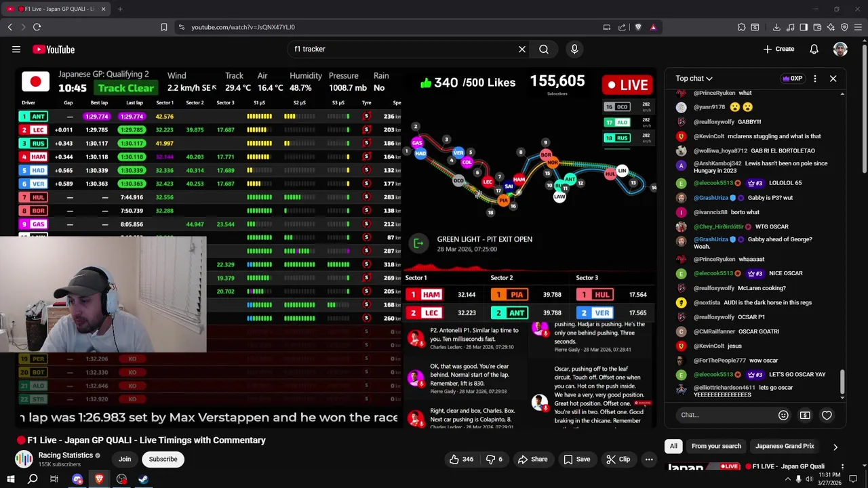Open the 0XP points badge in chat

(x=793, y=79)
